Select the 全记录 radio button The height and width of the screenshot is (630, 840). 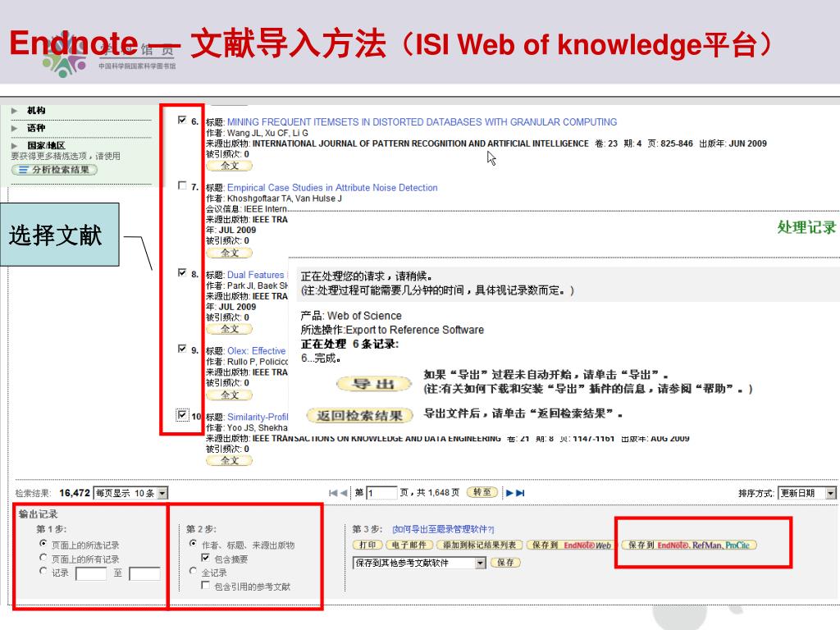(194, 571)
